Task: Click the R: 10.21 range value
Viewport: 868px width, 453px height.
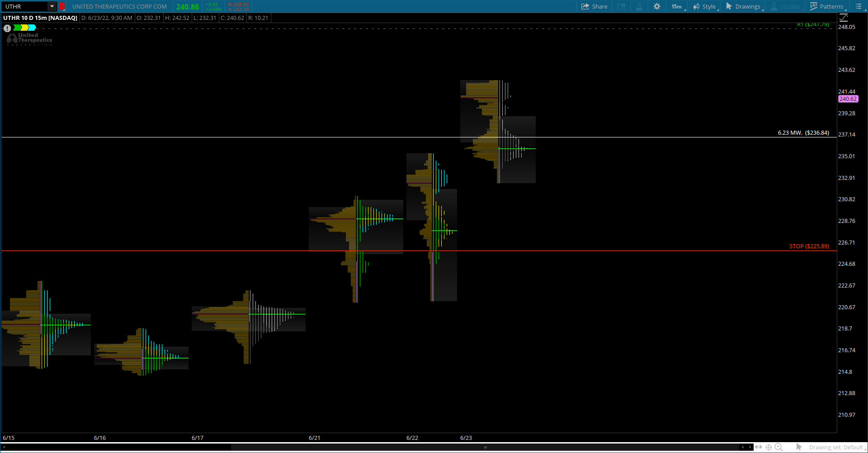Action: pos(258,18)
